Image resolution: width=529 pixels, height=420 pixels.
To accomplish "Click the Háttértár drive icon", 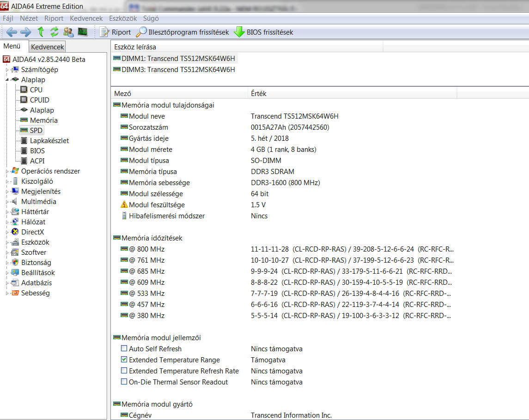I will [15, 212].
